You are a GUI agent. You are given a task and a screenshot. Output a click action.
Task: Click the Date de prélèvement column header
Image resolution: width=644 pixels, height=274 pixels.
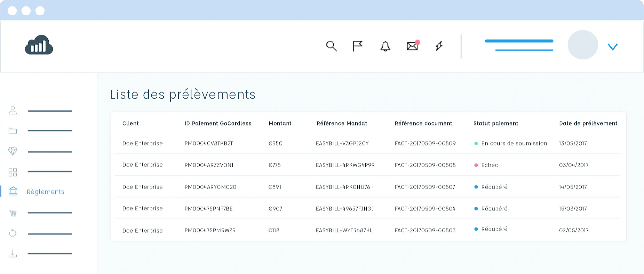(588, 123)
